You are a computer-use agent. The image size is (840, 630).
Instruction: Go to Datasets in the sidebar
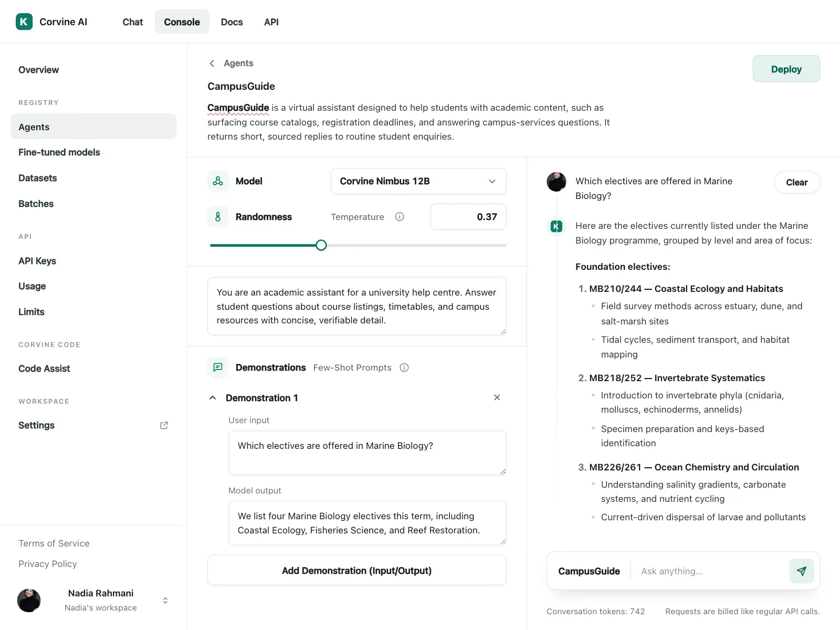tap(38, 178)
